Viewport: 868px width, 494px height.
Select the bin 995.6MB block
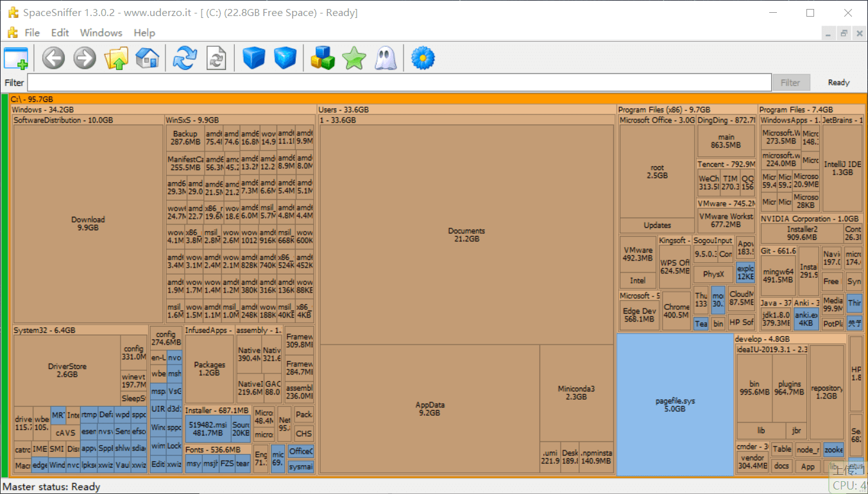(x=754, y=388)
